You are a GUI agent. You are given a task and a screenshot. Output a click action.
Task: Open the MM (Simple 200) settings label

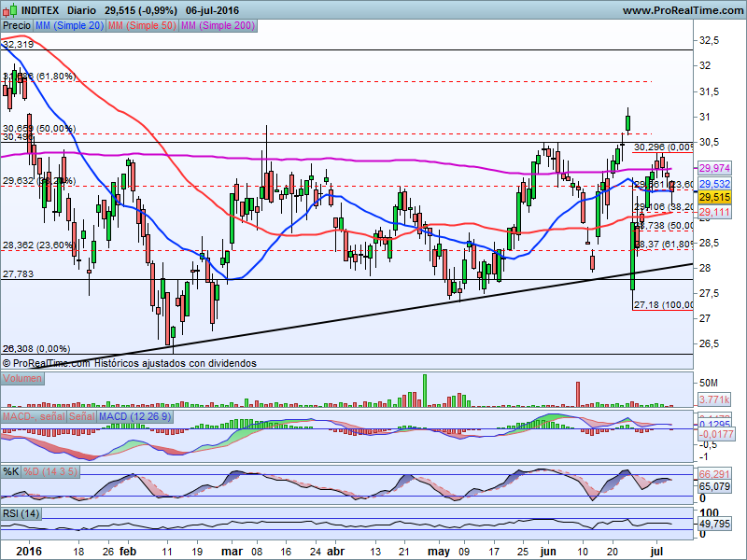[216, 25]
